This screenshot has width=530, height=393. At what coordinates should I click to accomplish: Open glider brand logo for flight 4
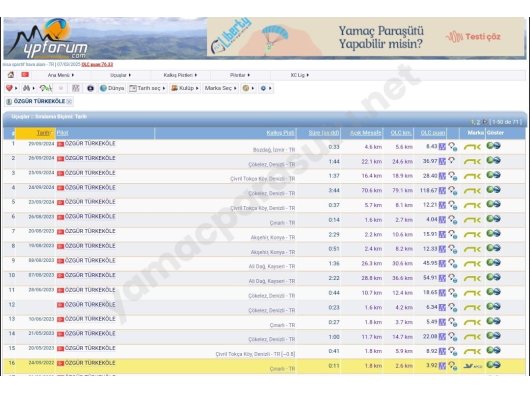[472, 191]
